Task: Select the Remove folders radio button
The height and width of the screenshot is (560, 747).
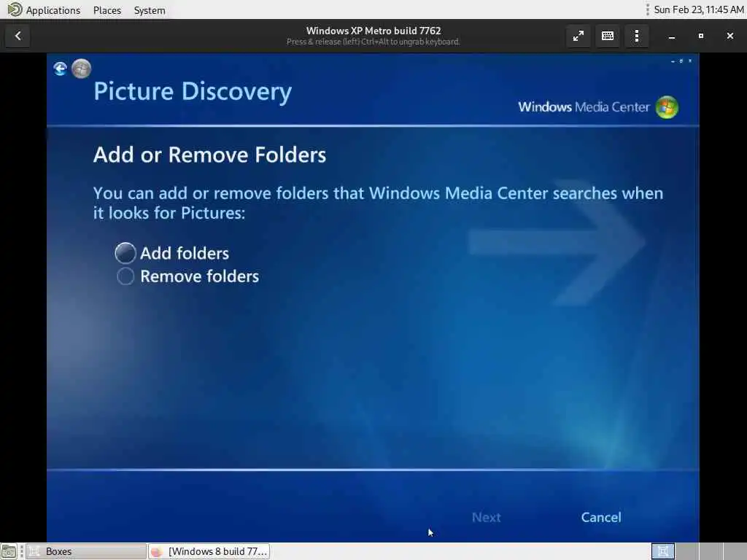Action: pyautogui.click(x=125, y=276)
